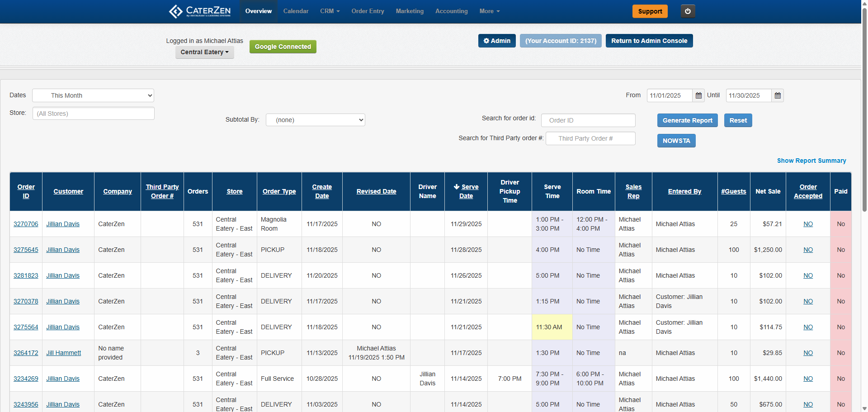The height and width of the screenshot is (412, 868).
Task: Open the Subtotal By dropdown
Action: pos(315,120)
